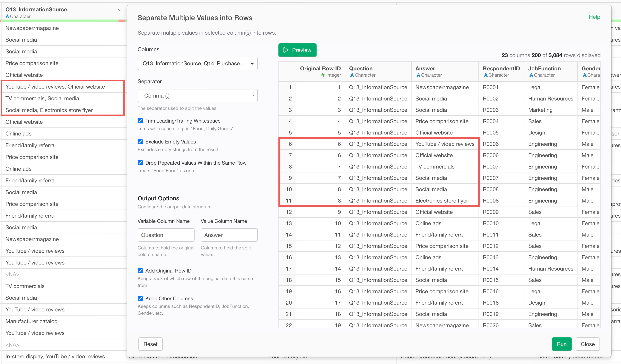Click 'TV commercials, Social media' cell

click(63, 98)
